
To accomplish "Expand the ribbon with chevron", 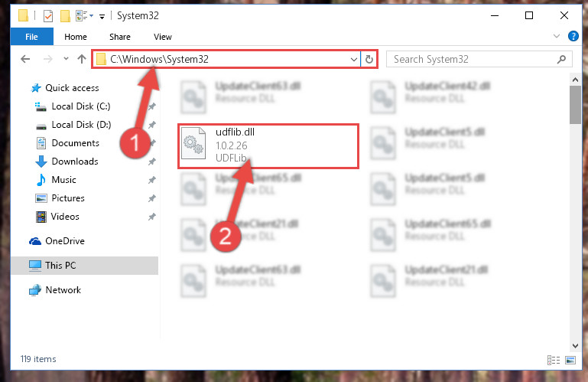I will (557, 36).
